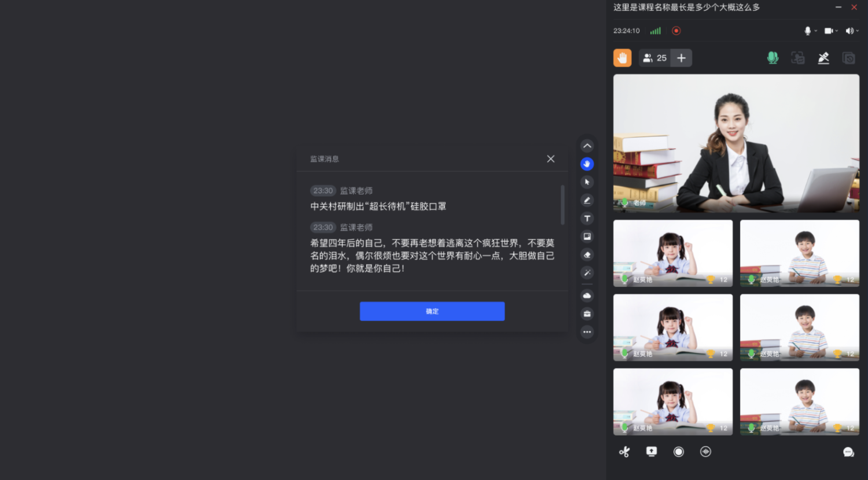Click the 23:30 badge above 希望四年后 message

coord(323,227)
